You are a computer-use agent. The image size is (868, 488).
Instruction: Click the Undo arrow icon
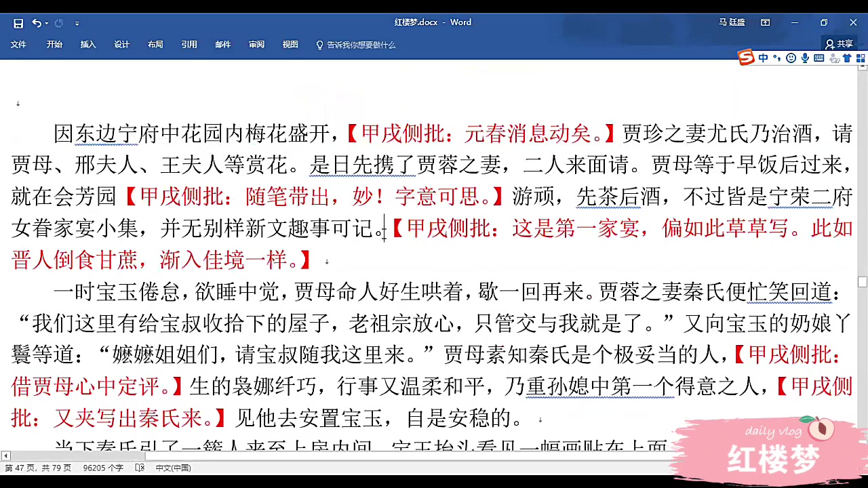[x=36, y=23]
